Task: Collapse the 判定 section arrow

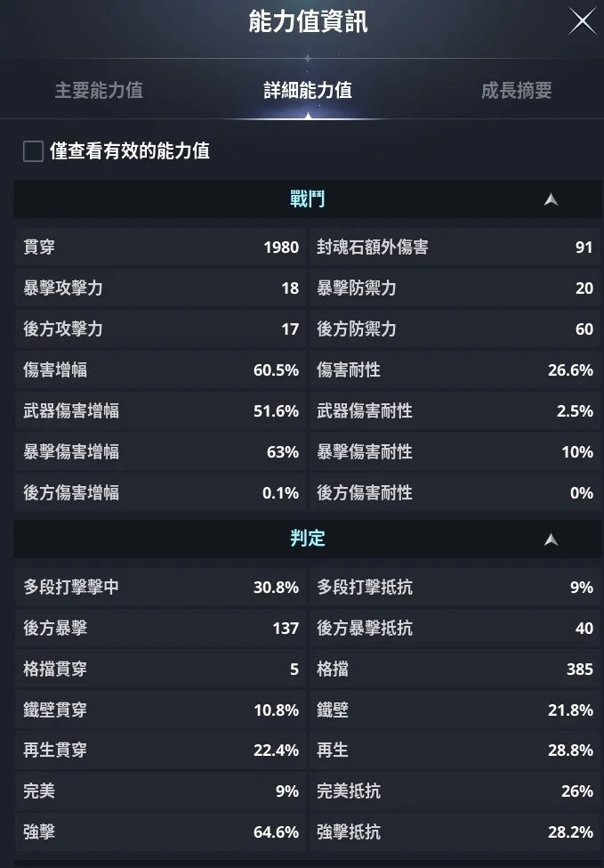Action: coord(552,539)
